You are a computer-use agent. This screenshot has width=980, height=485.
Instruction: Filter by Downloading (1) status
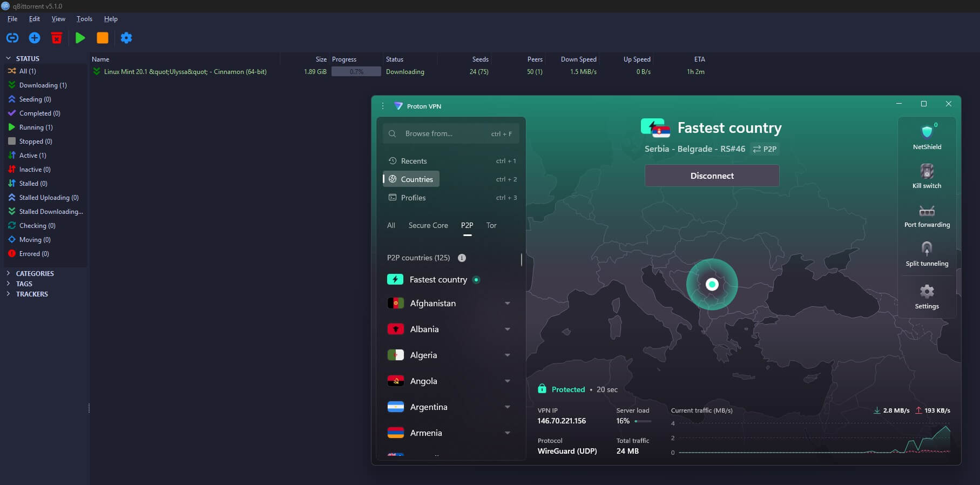[x=43, y=85]
